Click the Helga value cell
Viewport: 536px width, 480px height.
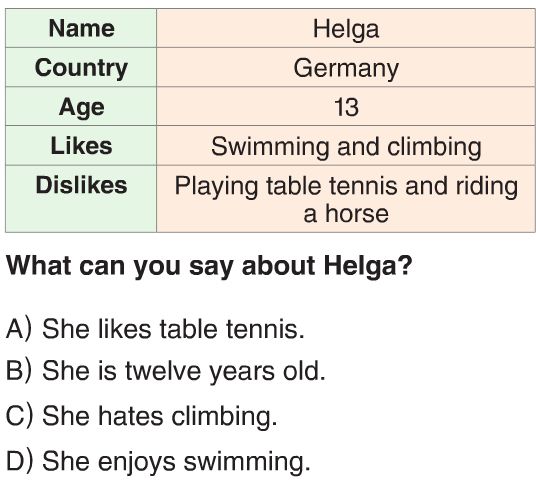pos(346,28)
